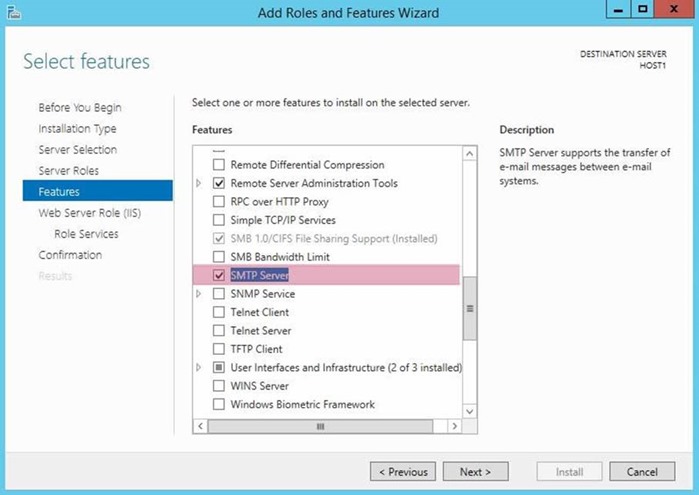This screenshot has height=495, width=699.
Task: Uncheck the SMTP Server checkbox
Action: pos(218,275)
